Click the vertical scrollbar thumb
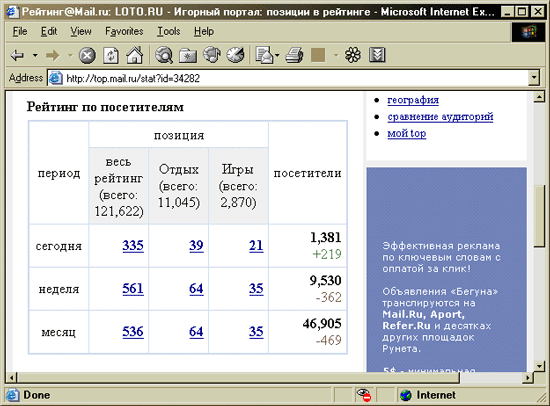This screenshot has width=550, height=406. (539, 216)
